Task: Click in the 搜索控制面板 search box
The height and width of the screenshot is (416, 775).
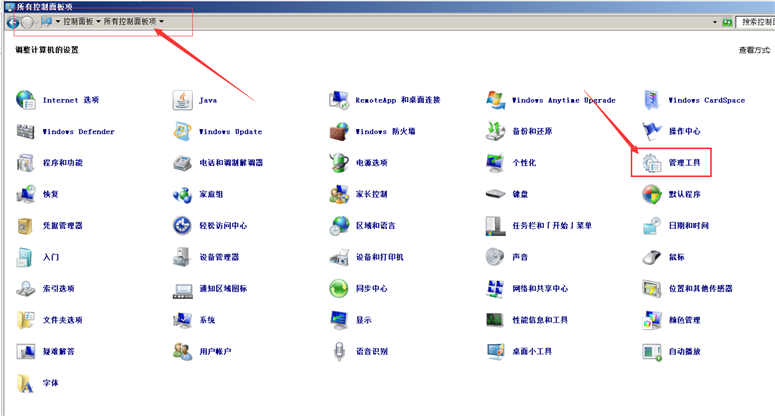Action: click(756, 22)
